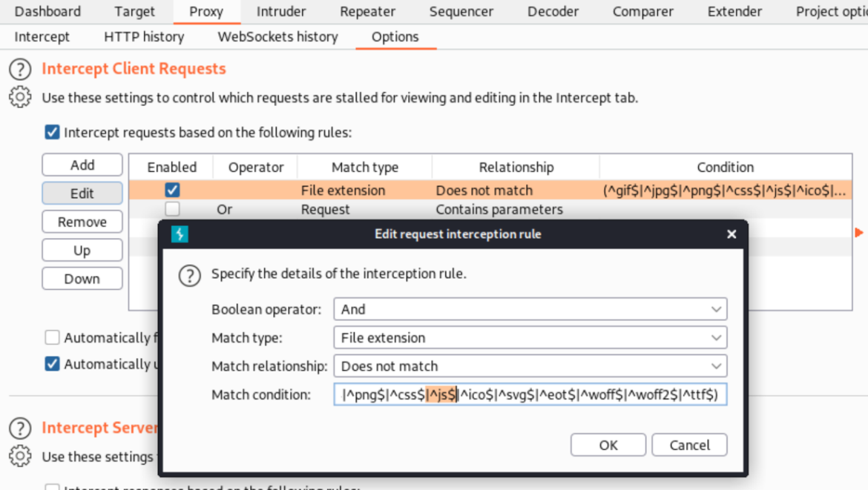Open the Match type dropdown

tap(530, 337)
